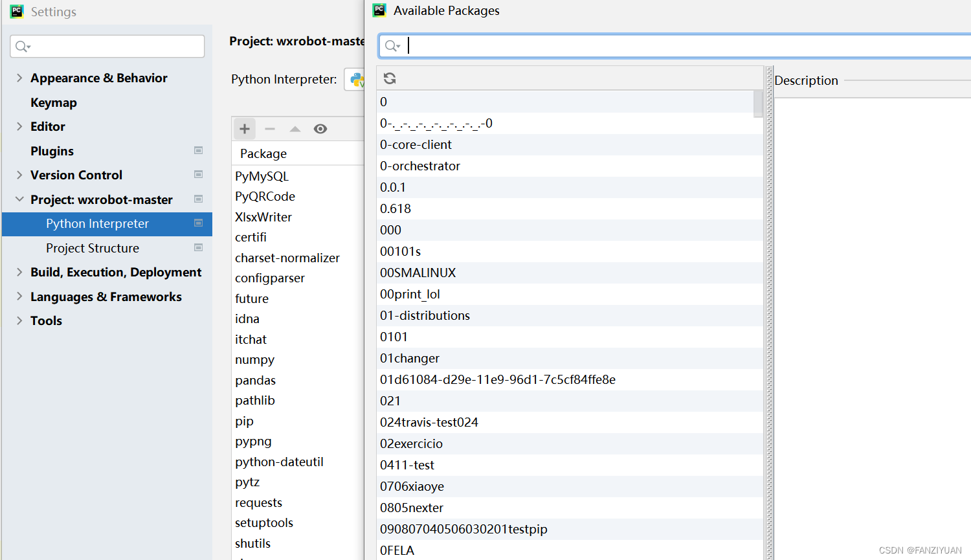Screen dimensions: 971x560
Task: Click PyCharm logo in Settings title bar
Action: coord(17,12)
